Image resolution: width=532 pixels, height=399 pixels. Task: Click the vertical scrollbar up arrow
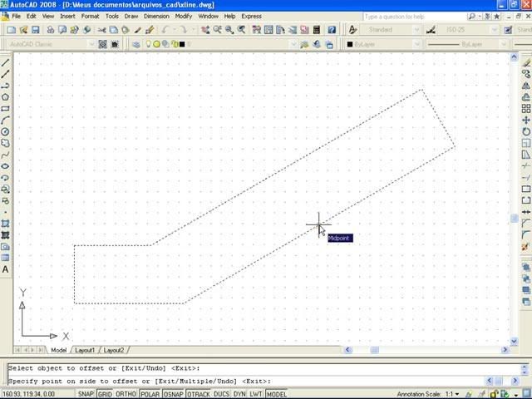[514, 57]
